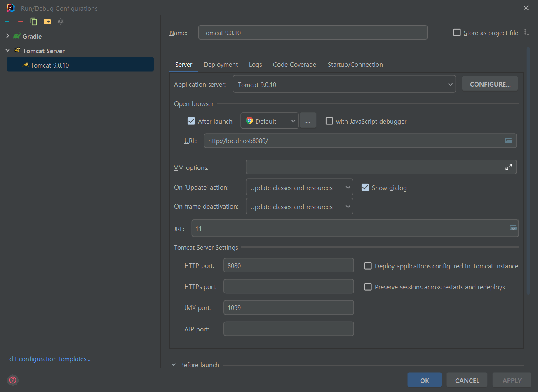
Task: Collapse the Tomcat Server tree node
Action: pyautogui.click(x=7, y=51)
